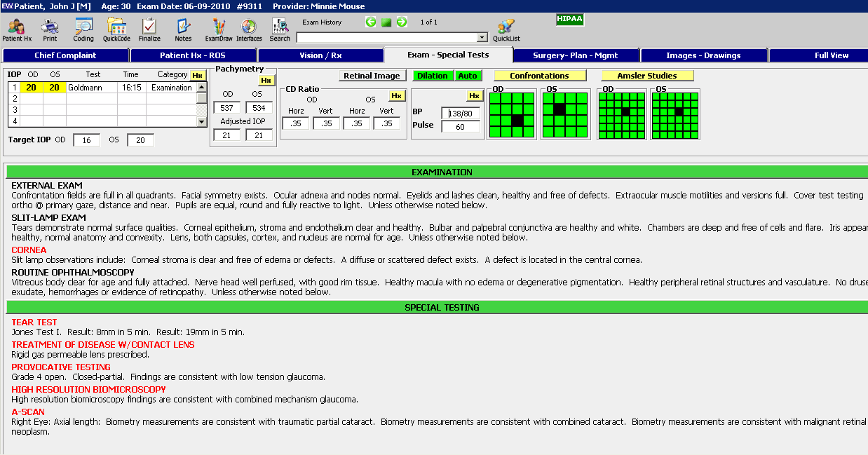Open the Surgery - Plan - Mgmt tab

click(x=576, y=55)
